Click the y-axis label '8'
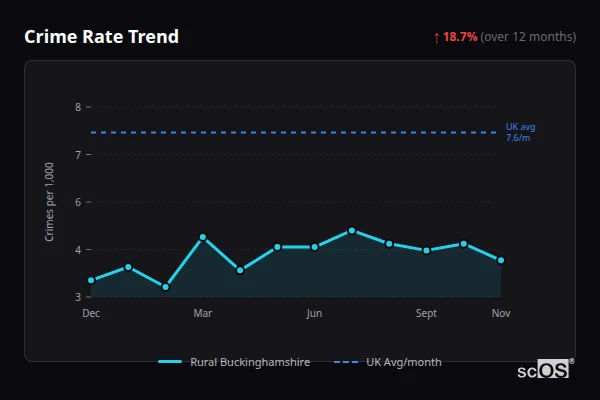Screen dimensions: 600x400 click(78, 107)
